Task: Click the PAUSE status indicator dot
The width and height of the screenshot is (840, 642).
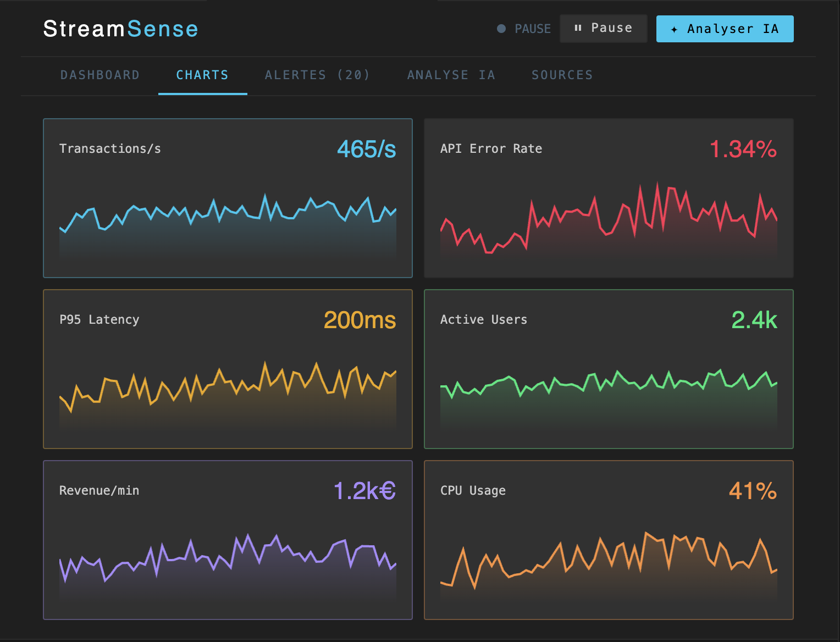Action: click(501, 29)
